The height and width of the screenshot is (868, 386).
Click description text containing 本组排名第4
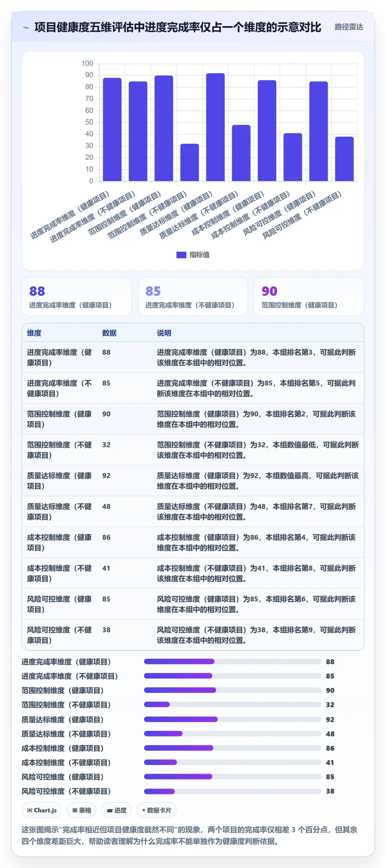tap(256, 542)
